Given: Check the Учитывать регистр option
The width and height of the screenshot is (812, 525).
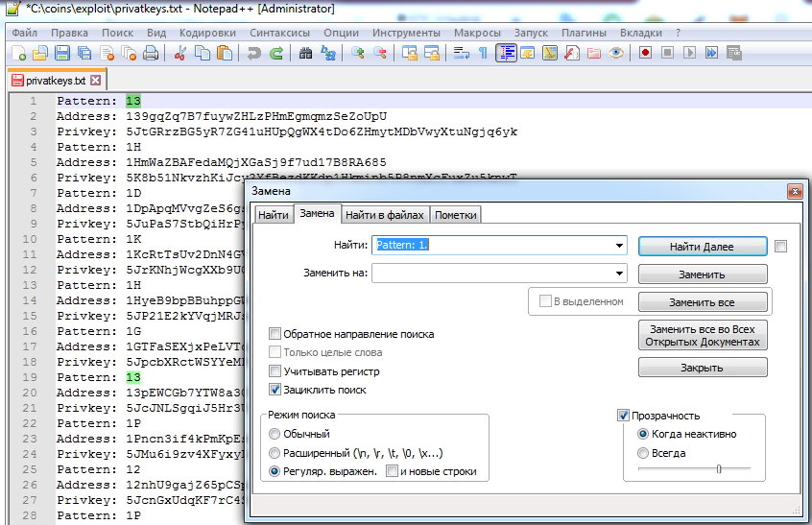Looking at the screenshot, I should pyautogui.click(x=275, y=370).
